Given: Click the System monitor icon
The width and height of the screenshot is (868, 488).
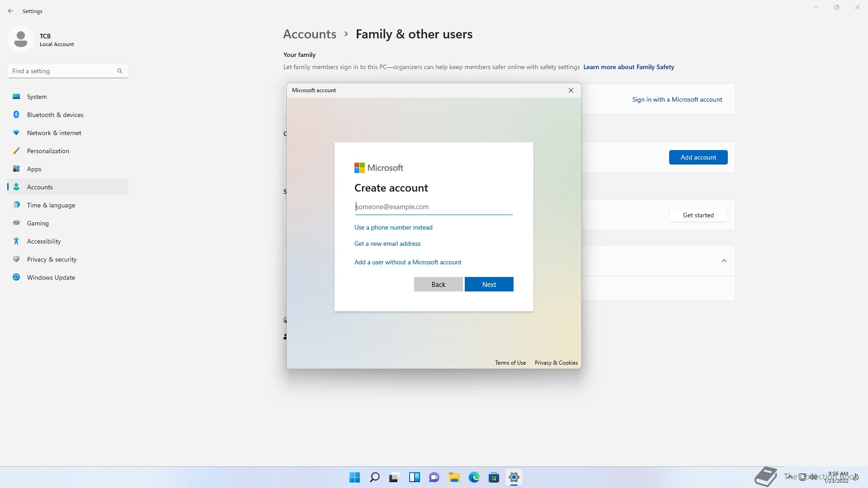Looking at the screenshot, I should click(x=16, y=96).
